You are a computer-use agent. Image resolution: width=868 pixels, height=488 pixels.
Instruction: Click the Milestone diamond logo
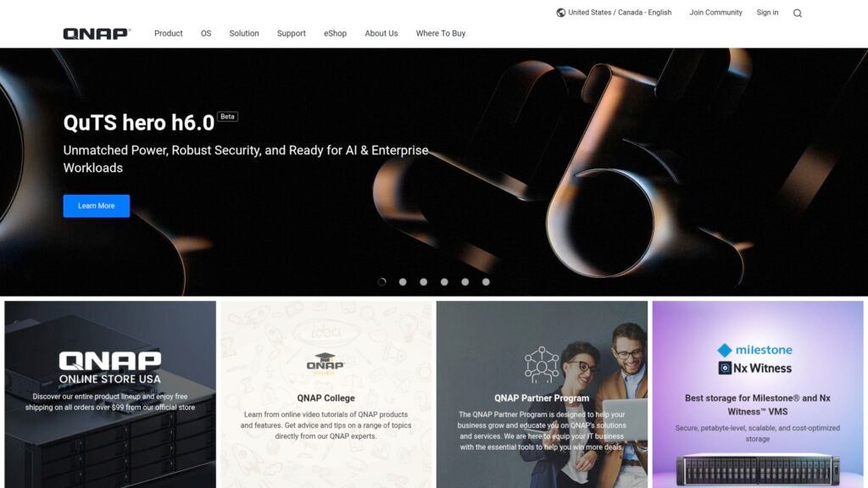tap(724, 350)
